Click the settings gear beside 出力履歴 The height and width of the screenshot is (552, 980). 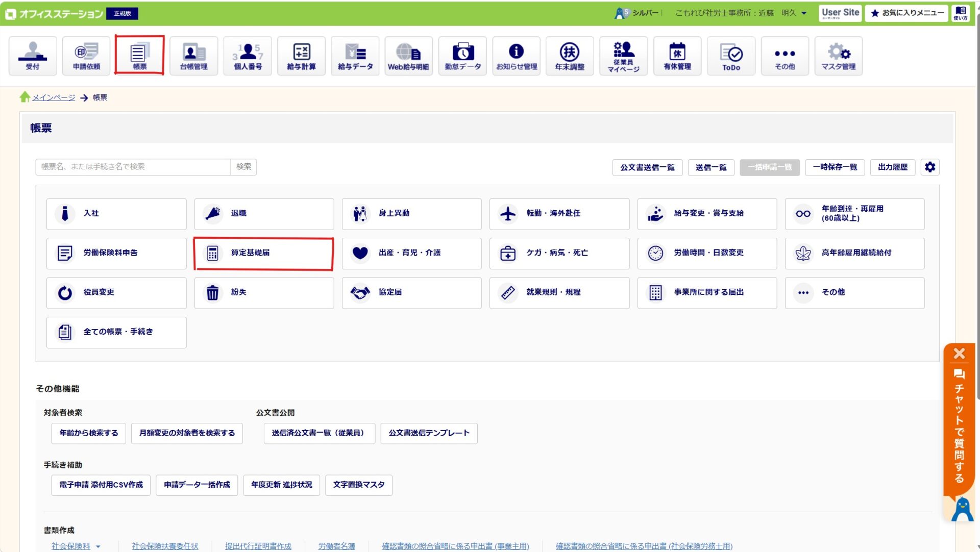point(930,167)
